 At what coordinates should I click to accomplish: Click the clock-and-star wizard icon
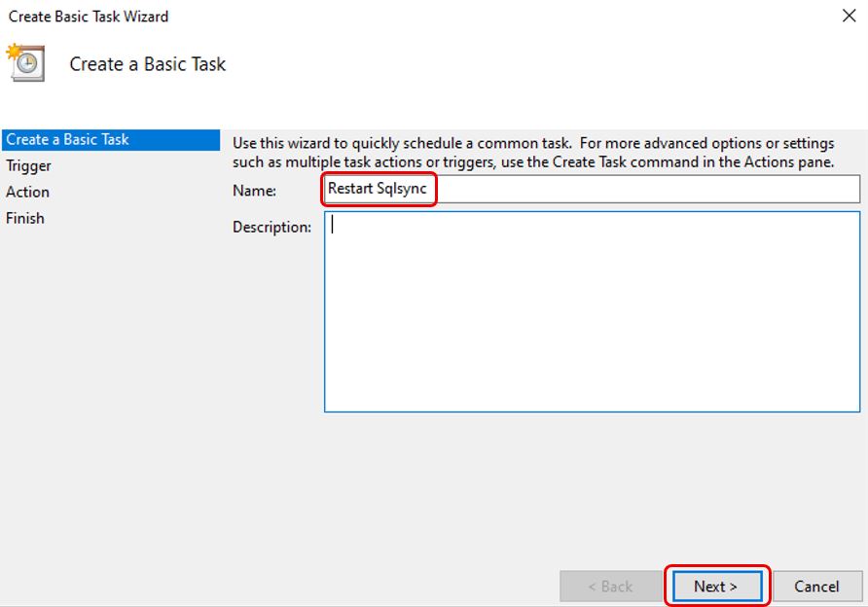(x=28, y=64)
